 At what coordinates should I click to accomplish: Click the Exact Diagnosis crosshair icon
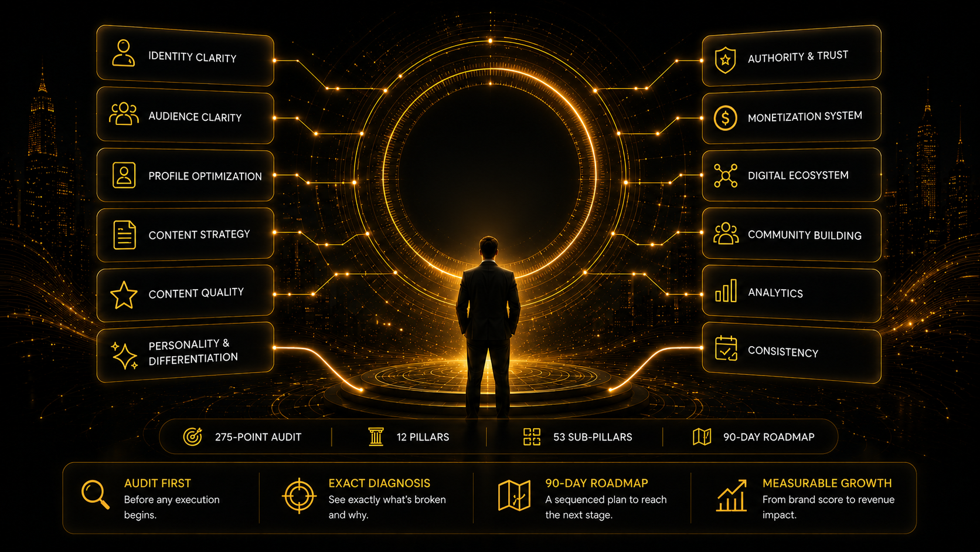coord(300,496)
